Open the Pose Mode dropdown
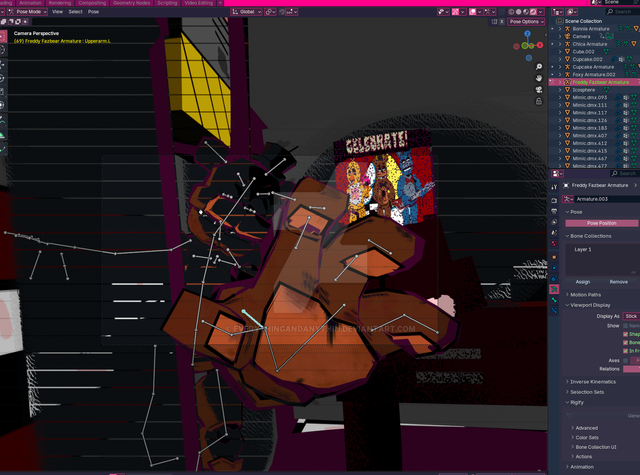 pos(27,12)
